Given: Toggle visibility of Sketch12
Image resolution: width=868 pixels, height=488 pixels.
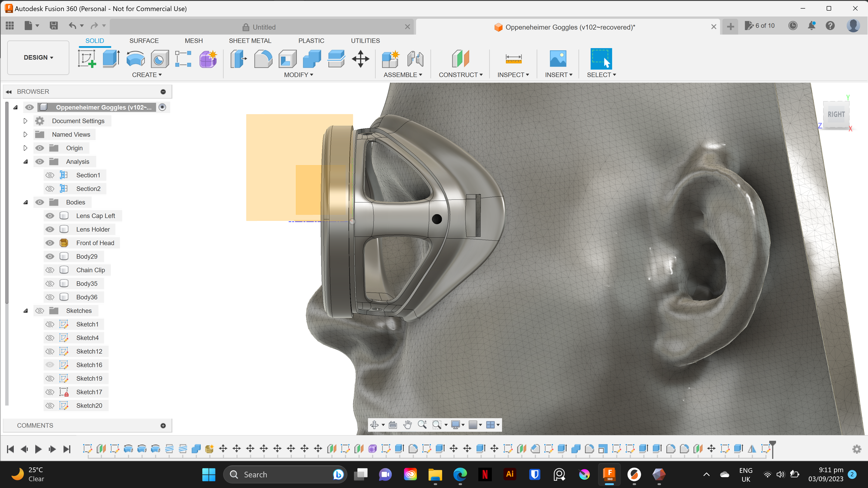Looking at the screenshot, I should [x=50, y=351].
